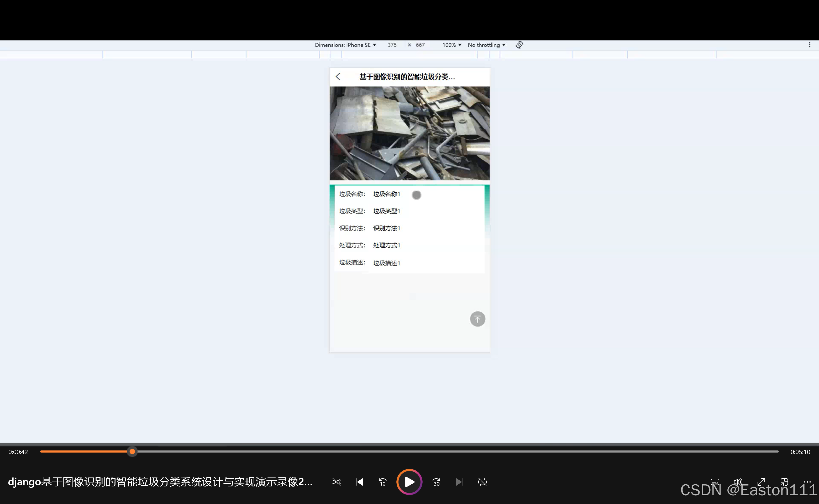Click the label 垃圾名称:

(x=352, y=194)
